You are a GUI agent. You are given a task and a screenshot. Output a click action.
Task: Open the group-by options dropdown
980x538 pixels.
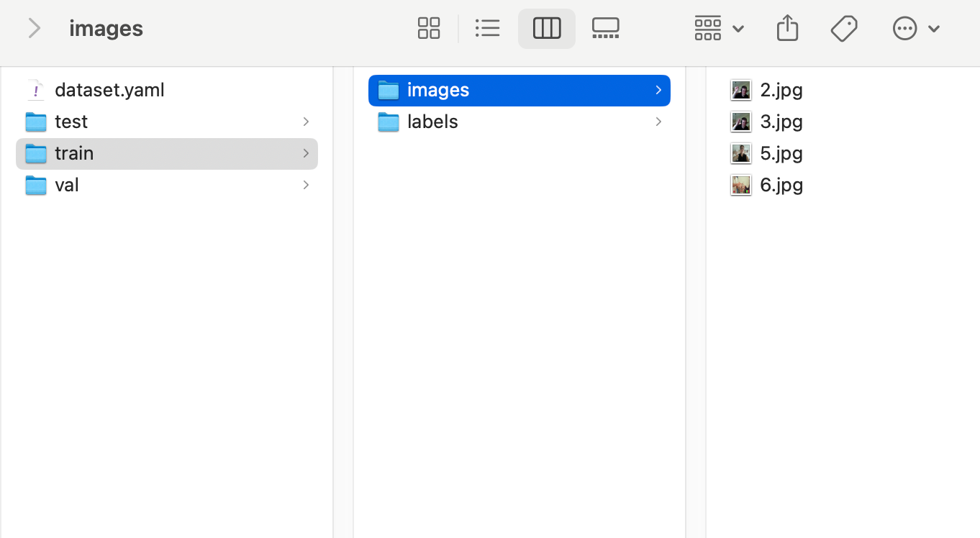718,29
